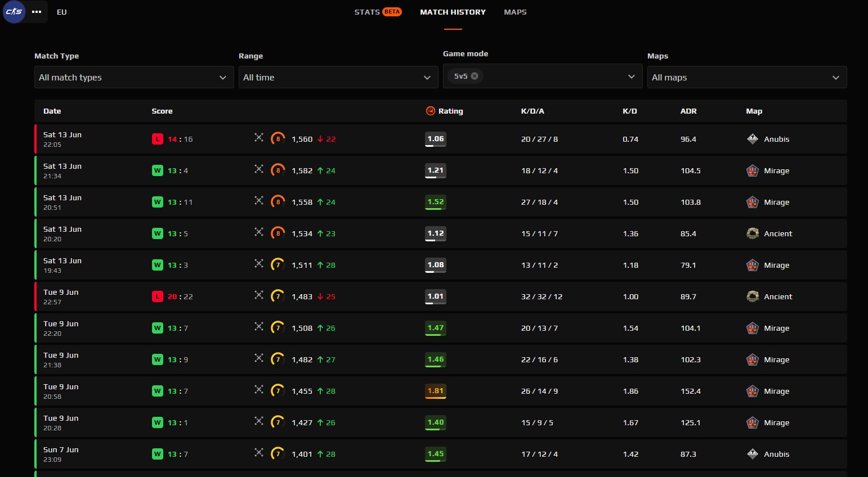Remove the 5v5 game mode chip
This screenshot has width=868, height=477.
pyautogui.click(x=475, y=76)
